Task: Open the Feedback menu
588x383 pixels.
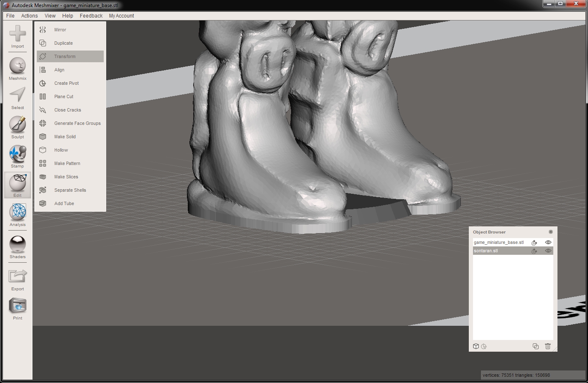Action: click(x=91, y=16)
